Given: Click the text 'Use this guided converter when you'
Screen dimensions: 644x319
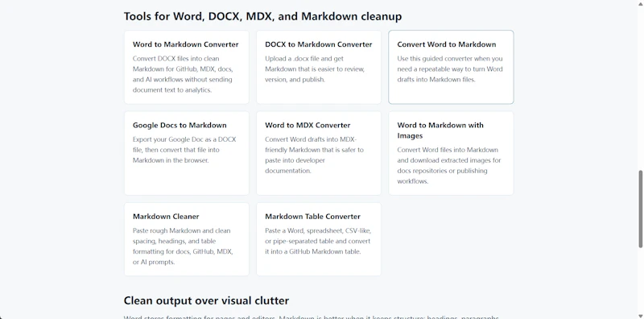Looking at the screenshot, I should click(450, 59).
